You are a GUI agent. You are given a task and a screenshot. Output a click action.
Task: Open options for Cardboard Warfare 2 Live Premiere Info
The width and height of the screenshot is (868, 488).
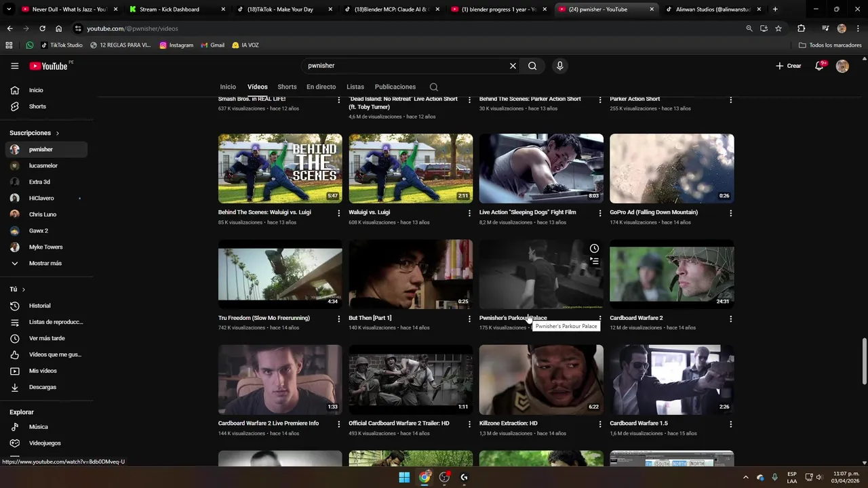[338, 424]
